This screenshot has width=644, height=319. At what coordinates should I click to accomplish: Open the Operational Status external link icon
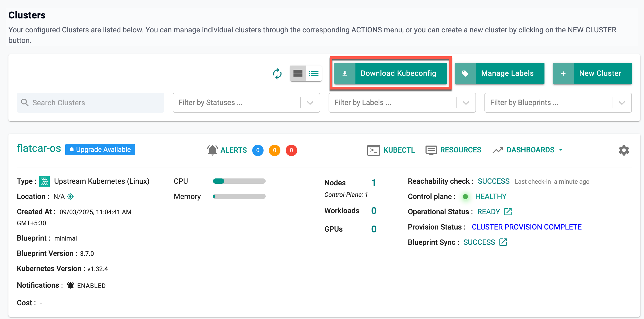click(508, 212)
